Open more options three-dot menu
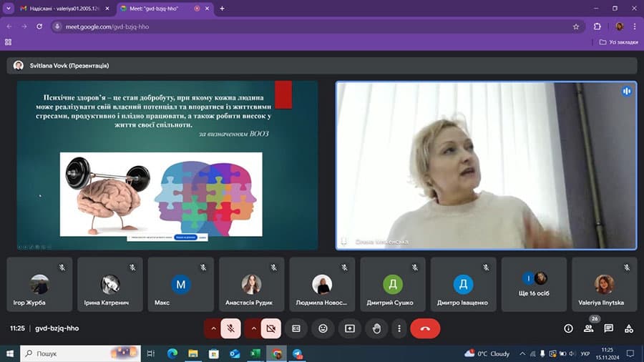This screenshot has height=362, width=644. click(x=399, y=328)
